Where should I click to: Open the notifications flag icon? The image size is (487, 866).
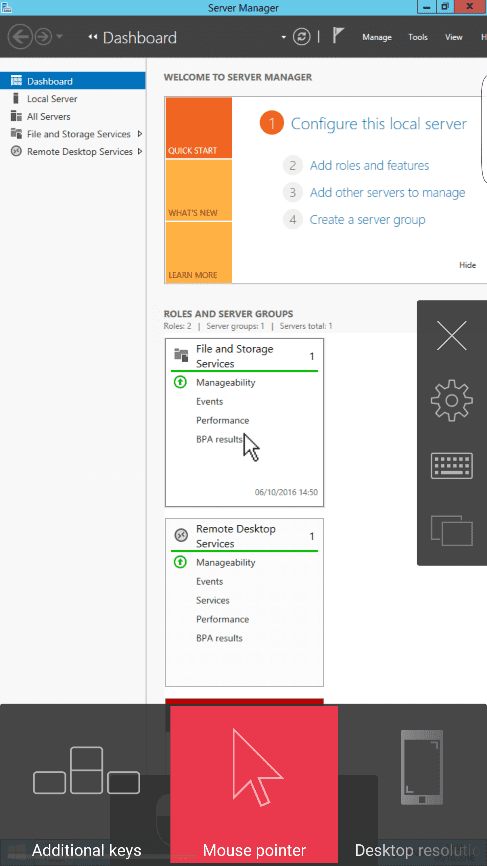[x=338, y=36]
